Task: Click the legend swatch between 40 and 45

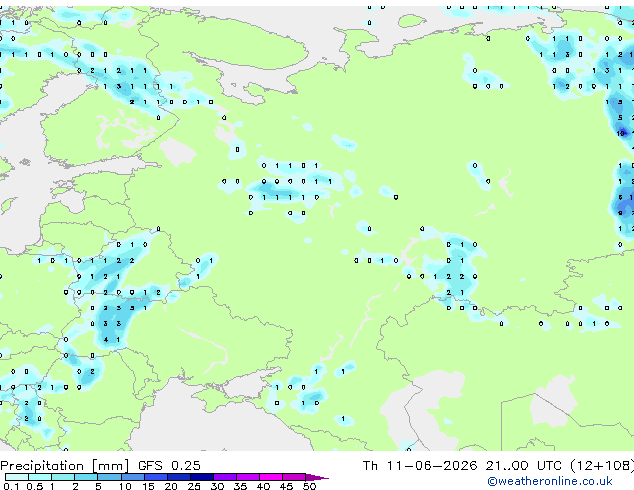Action: [x=271, y=477]
